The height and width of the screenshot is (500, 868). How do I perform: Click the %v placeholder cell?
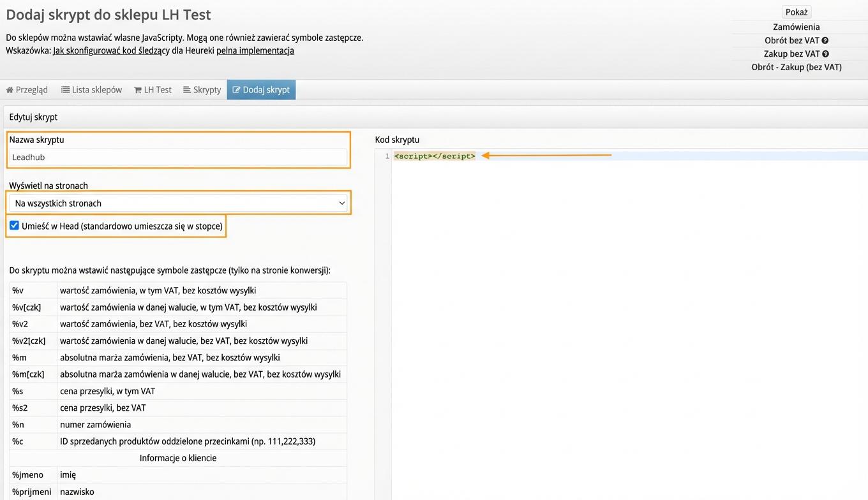point(33,291)
